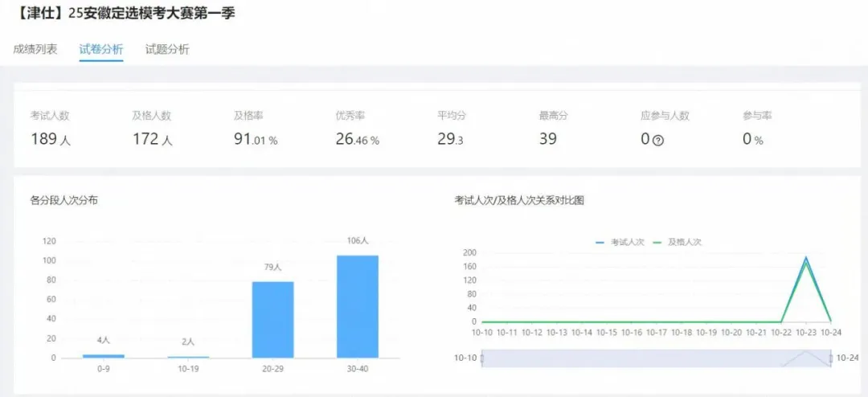This screenshot has height=397, width=868.
Task: Click the help icon beside 应参与人数
Action: click(x=657, y=141)
